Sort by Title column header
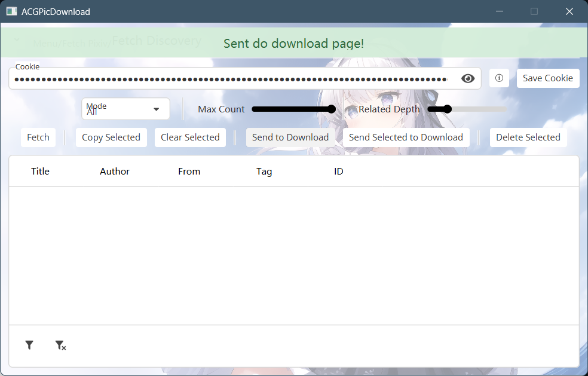 (40, 172)
